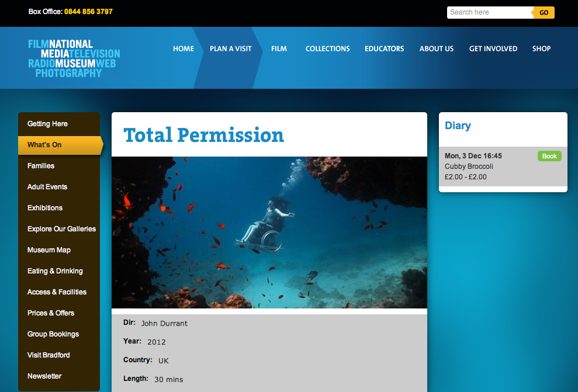
Task: Click the country value UK
Action: click(x=163, y=360)
